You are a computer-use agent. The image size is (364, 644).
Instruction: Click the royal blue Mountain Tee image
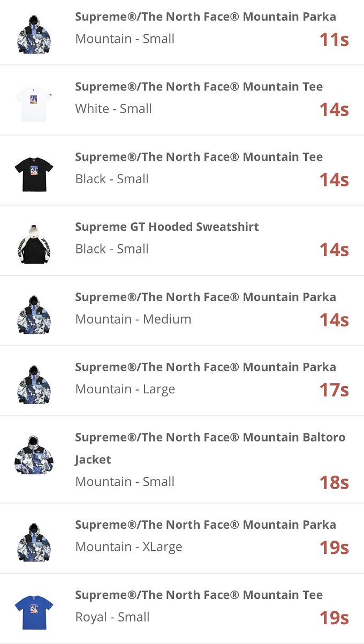click(34, 612)
